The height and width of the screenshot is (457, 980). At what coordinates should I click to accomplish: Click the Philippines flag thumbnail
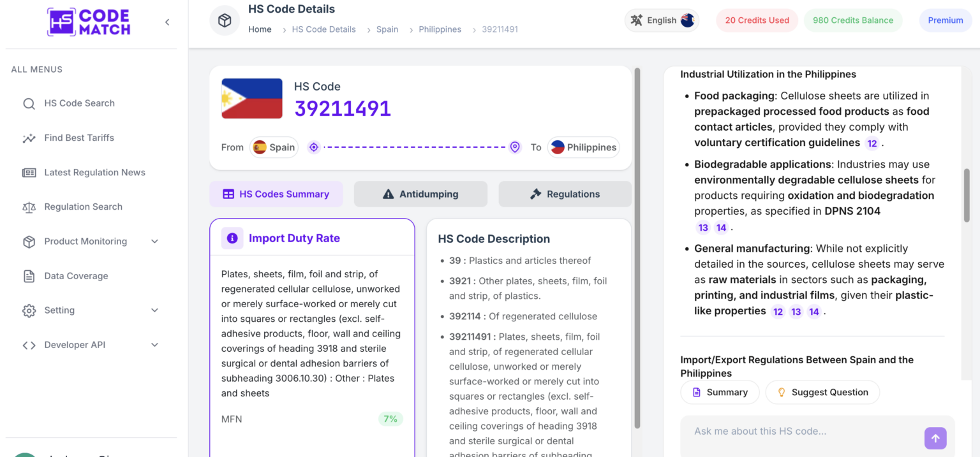point(252,98)
